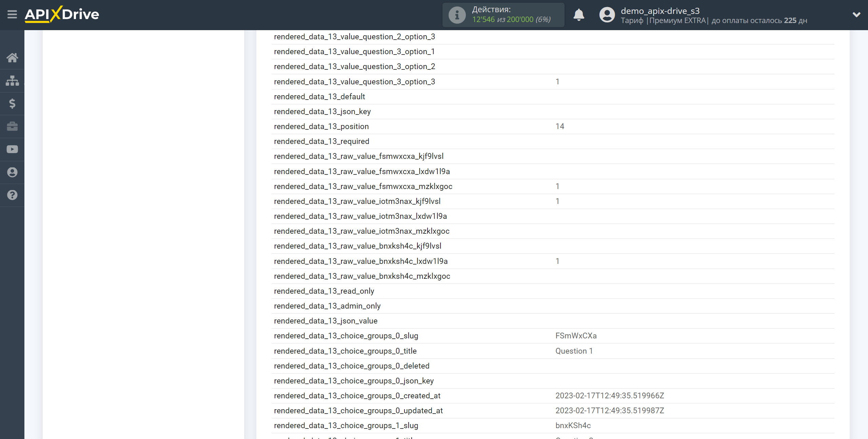Open the billing dollar sidebar icon

(12, 103)
